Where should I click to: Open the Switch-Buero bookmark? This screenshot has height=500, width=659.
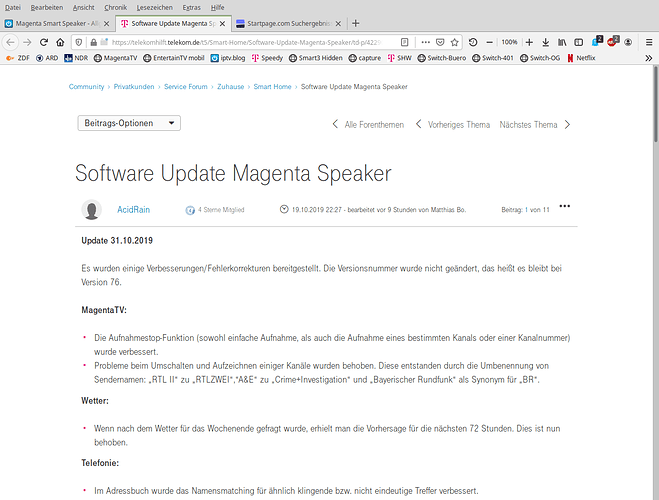[x=442, y=58]
